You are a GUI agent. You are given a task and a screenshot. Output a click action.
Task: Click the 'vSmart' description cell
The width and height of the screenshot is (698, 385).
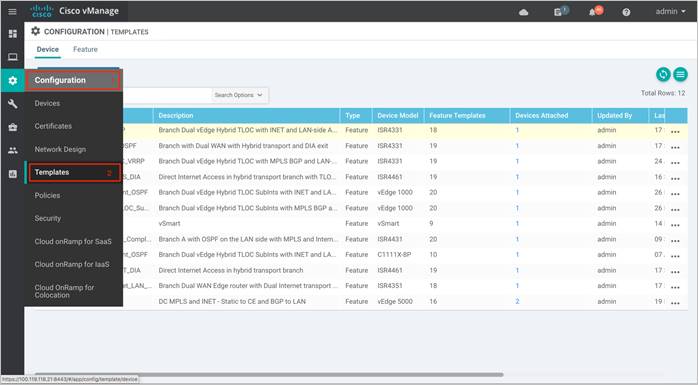(169, 223)
